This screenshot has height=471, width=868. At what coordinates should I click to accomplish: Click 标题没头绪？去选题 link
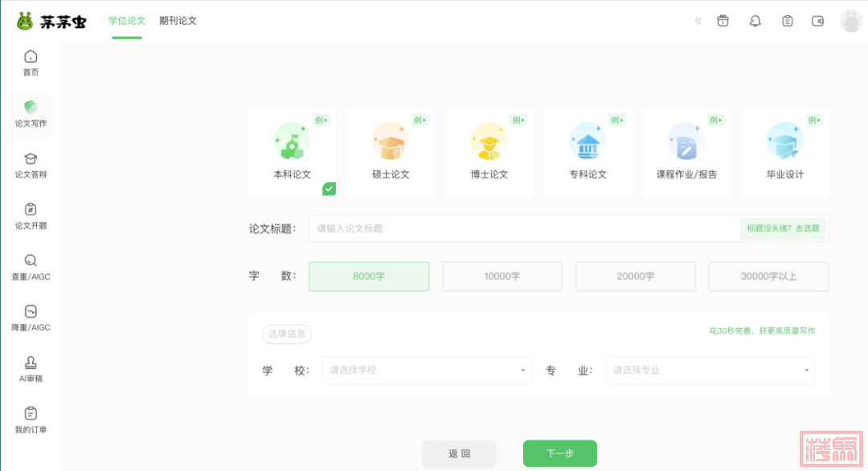click(783, 228)
